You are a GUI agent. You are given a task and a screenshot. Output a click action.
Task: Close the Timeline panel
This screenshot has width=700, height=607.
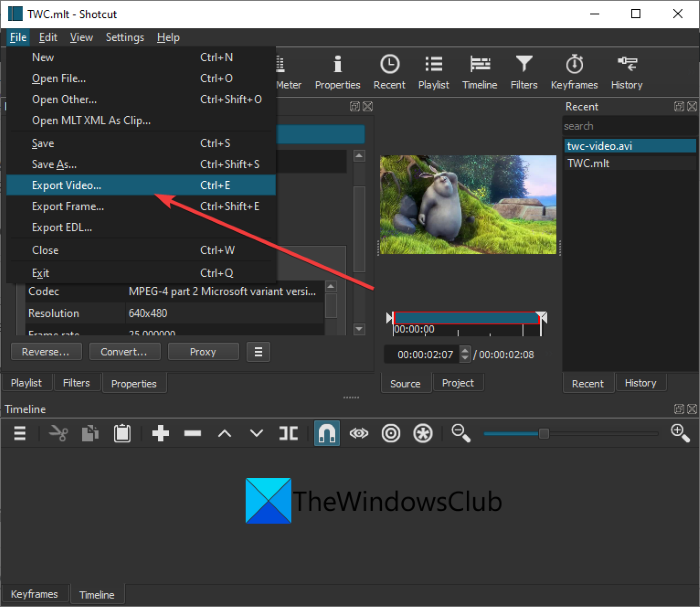[x=692, y=409]
